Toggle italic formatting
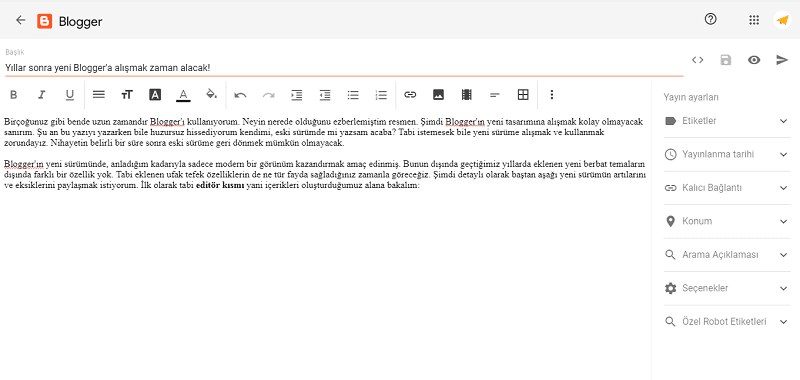 (42, 95)
